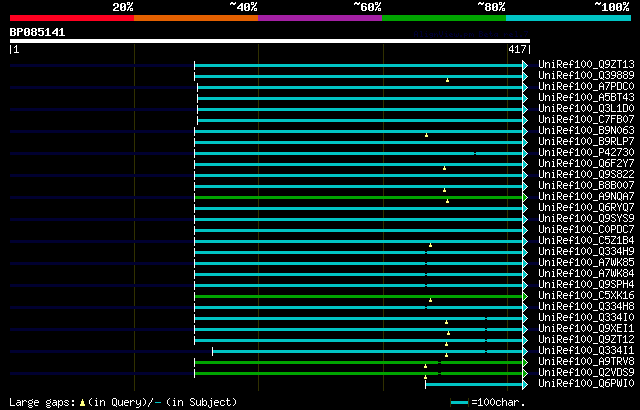Click the purple ~60% identity legend segment
640x410 pixels.
pos(320,18)
